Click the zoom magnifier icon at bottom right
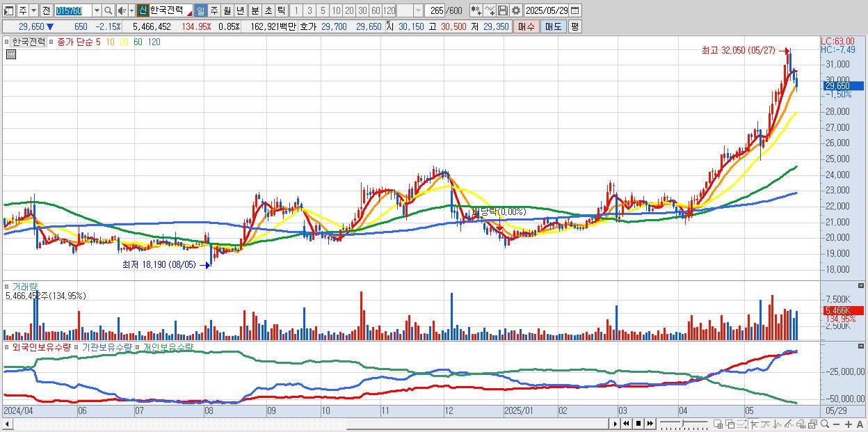 pyautogui.click(x=825, y=424)
